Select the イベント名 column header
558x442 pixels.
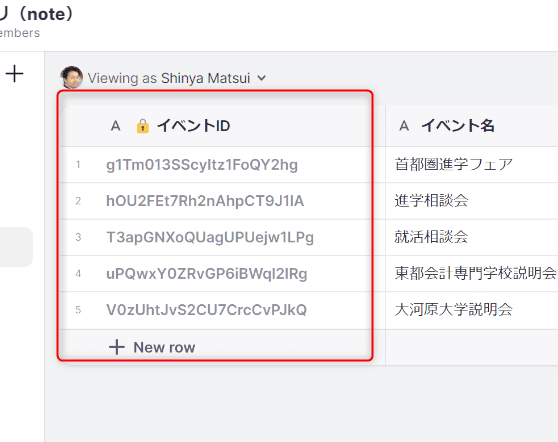[472, 126]
